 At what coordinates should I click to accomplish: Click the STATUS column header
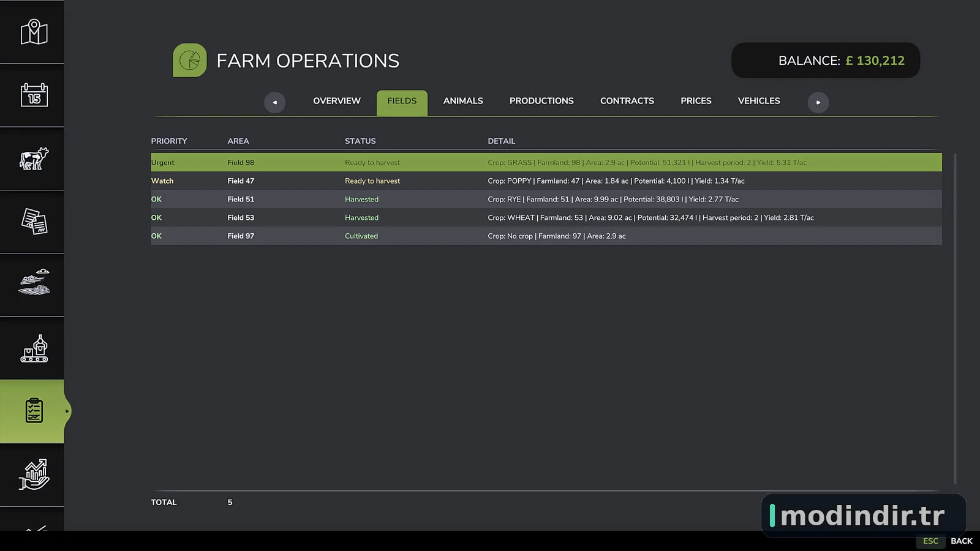click(x=360, y=141)
